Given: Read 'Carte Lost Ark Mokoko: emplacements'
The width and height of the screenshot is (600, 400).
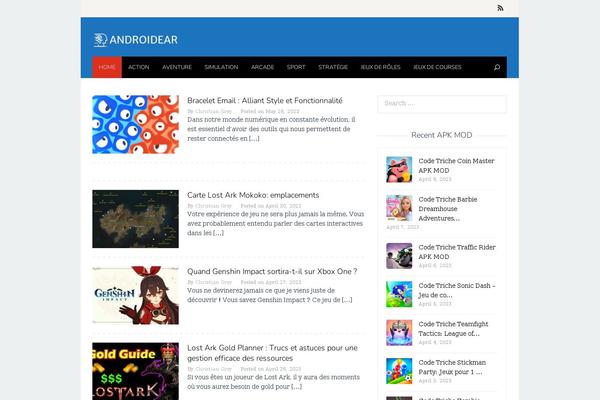Looking at the screenshot, I should (x=253, y=195).
